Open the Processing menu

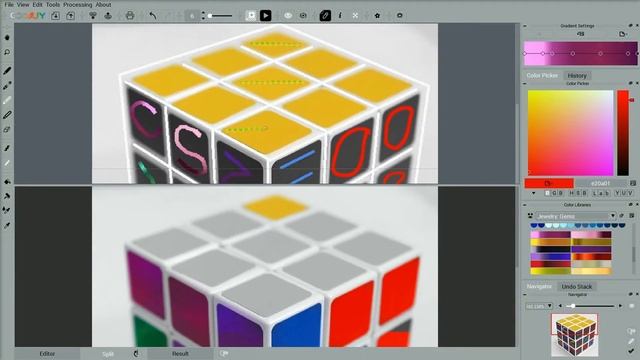click(x=78, y=4)
